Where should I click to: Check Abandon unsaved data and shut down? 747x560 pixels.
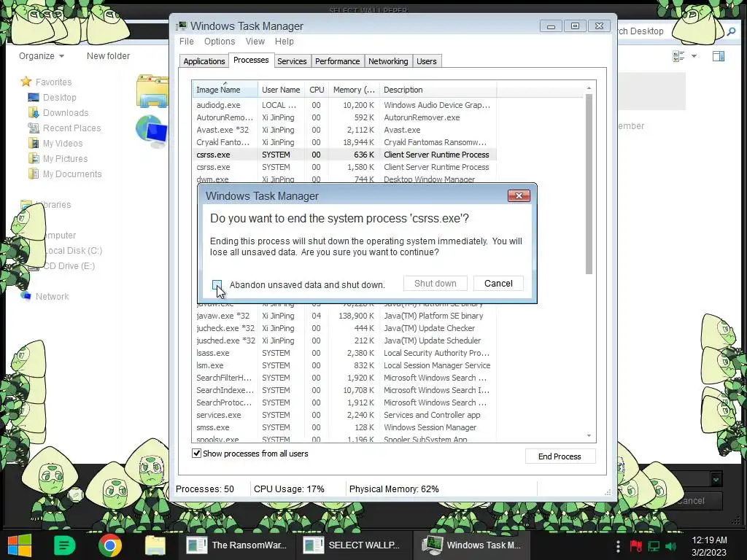point(217,285)
